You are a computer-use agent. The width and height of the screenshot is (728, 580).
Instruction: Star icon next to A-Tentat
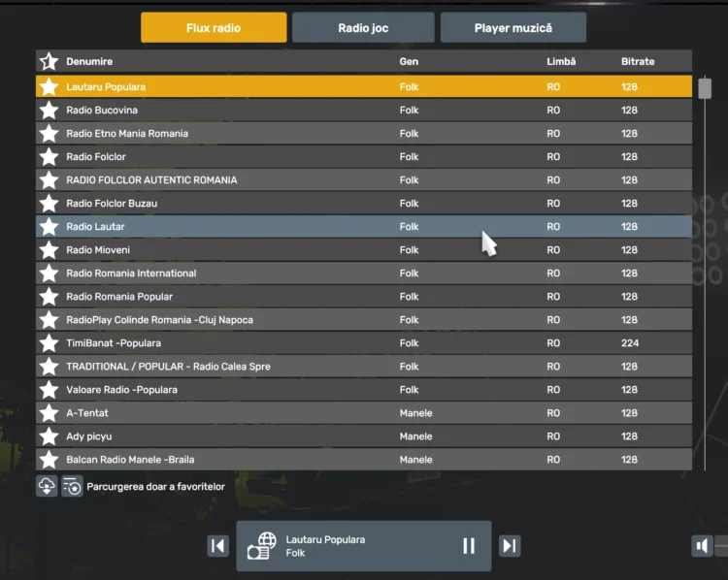click(x=49, y=412)
